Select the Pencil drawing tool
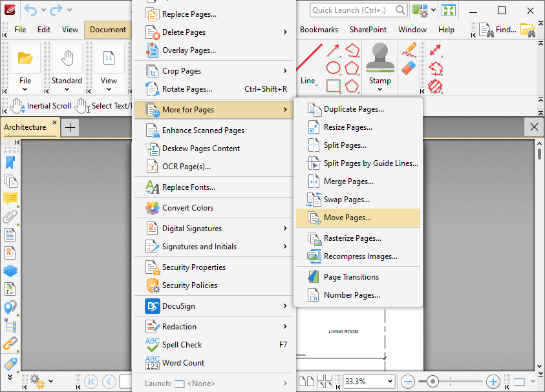The image size is (545, 392). pyautogui.click(x=409, y=50)
